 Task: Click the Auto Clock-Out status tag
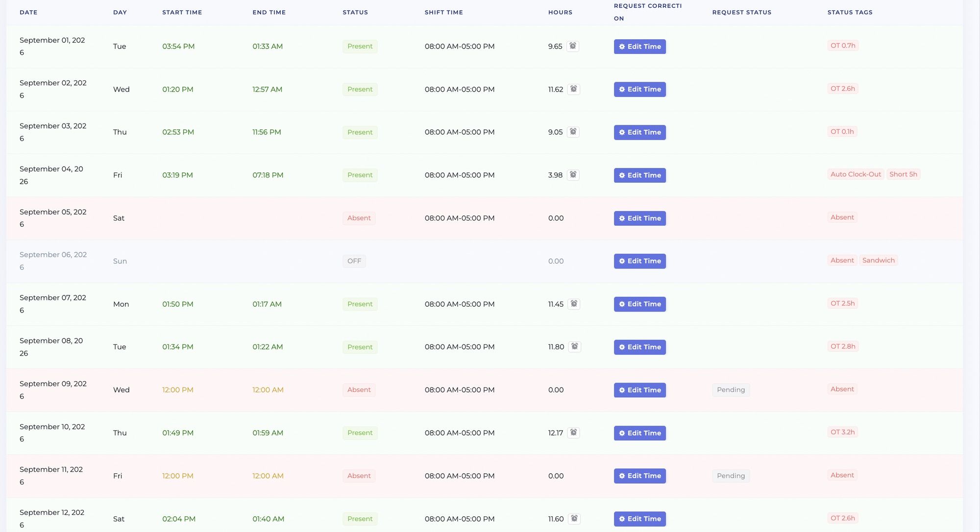pyautogui.click(x=856, y=174)
